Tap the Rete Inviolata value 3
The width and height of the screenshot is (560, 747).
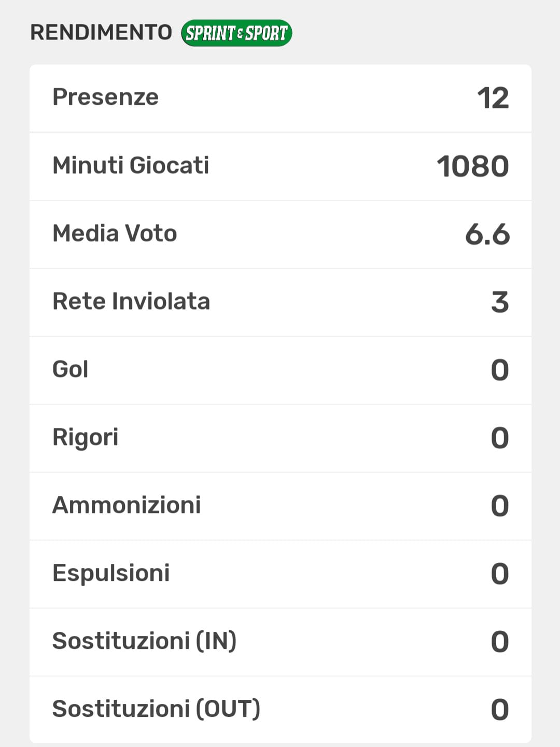click(x=499, y=302)
